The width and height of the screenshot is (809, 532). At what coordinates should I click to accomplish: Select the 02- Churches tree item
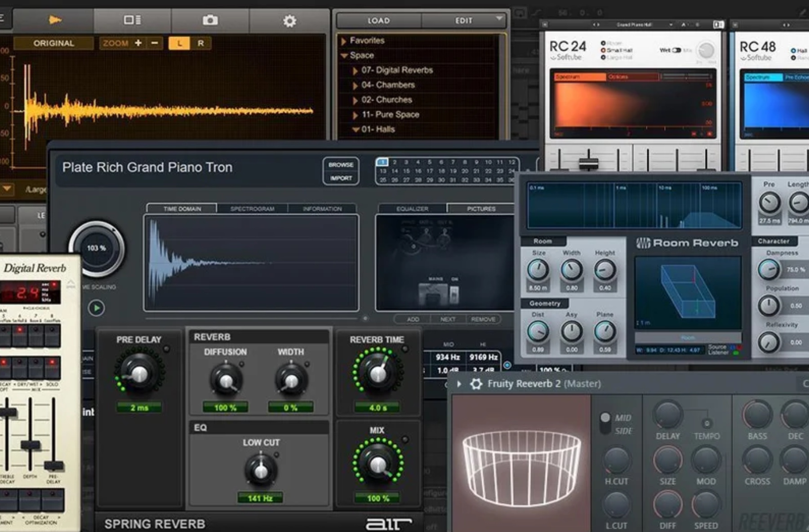pos(387,100)
